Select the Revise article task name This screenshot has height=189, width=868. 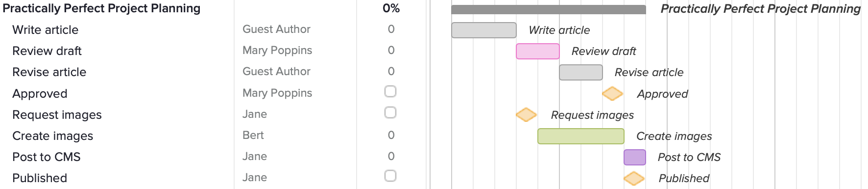click(x=49, y=72)
